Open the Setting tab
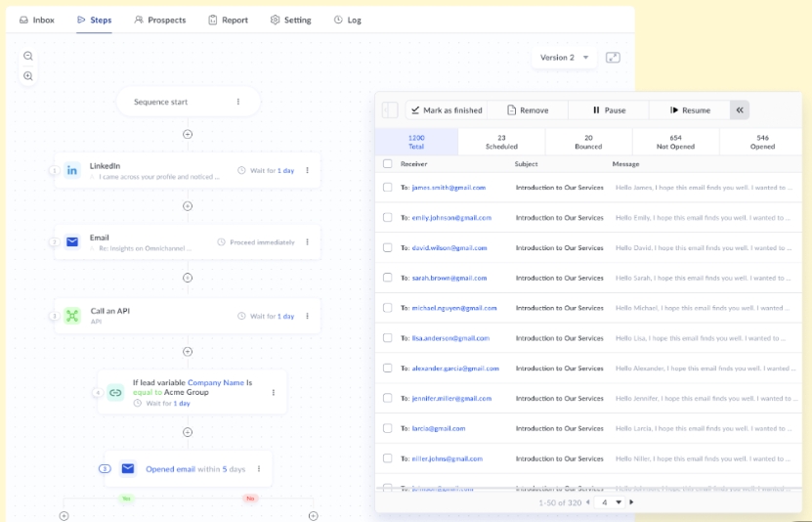This screenshot has height=522, width=812. pos(290,20)
